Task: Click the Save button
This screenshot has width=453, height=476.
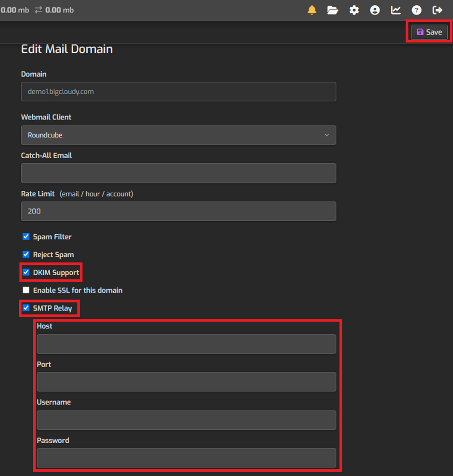Action: (428, 32)
